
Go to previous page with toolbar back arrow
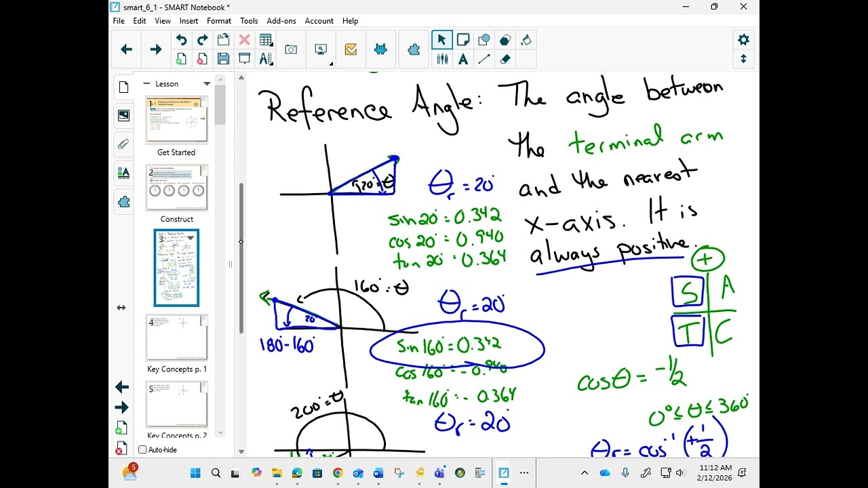pos(126,49)
